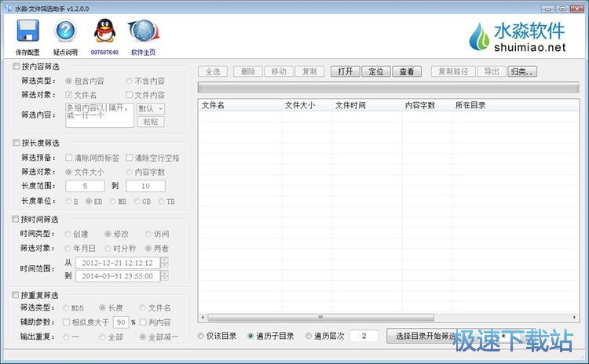589x364 pixels.
Task: Select the 内容字数 radio button
Action: (130, 172)
